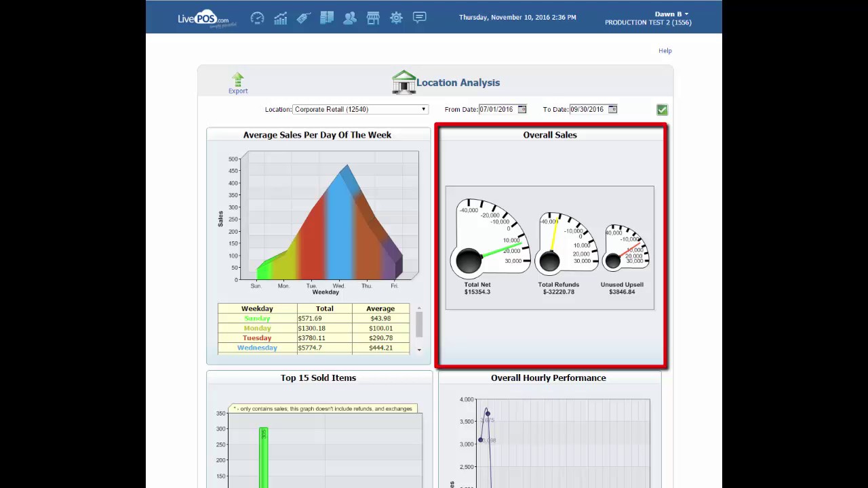Expand the Location dropdown
This screenshot has width=868, height=488.
click(361, 109)
